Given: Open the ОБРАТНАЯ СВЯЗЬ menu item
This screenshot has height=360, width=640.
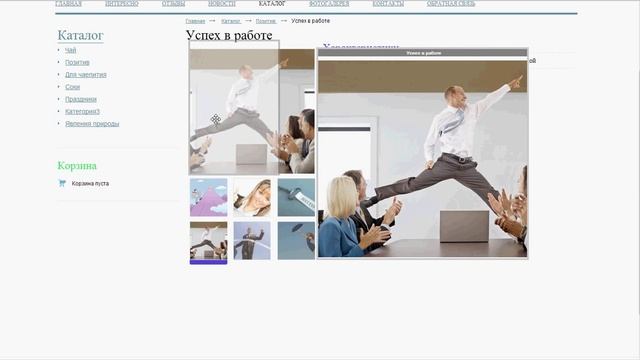Looking at the screenshot, I should tap(451, 4).
